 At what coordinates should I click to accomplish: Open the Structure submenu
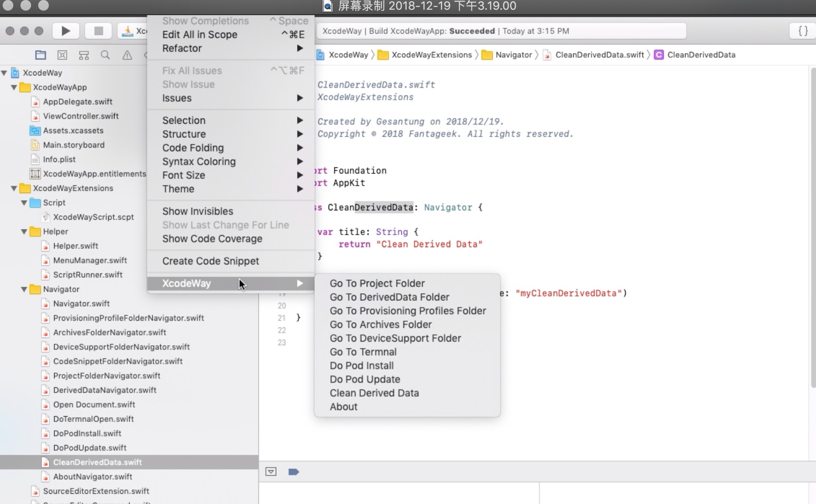tap(231, 134)
